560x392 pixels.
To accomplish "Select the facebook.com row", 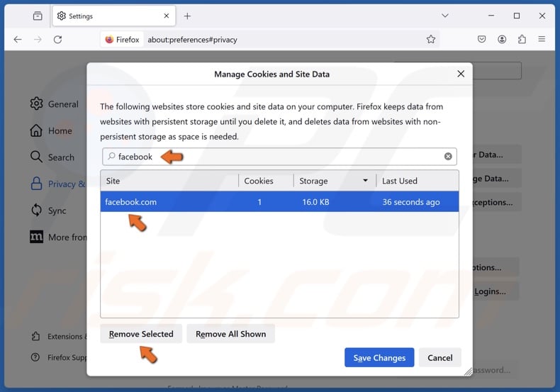I will 279,202.
